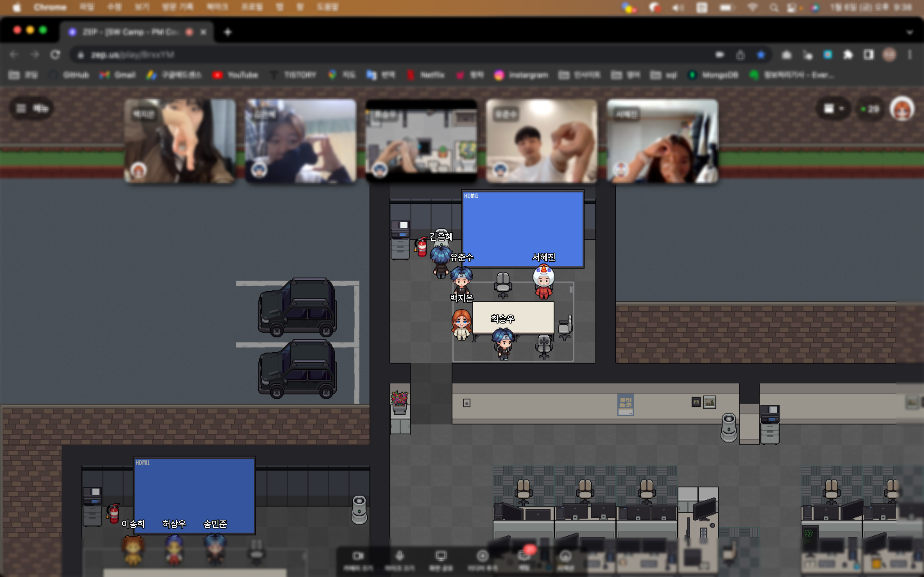Open the YouTube bookmark
924x577 pixels.
pos(235,75)
